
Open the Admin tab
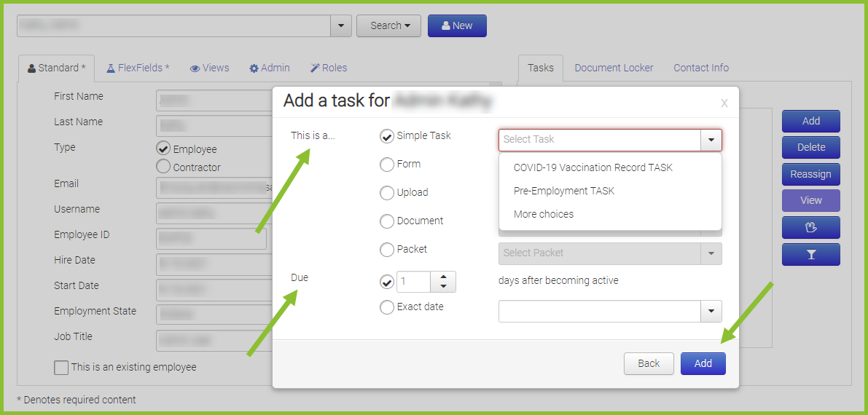(270, 68)
